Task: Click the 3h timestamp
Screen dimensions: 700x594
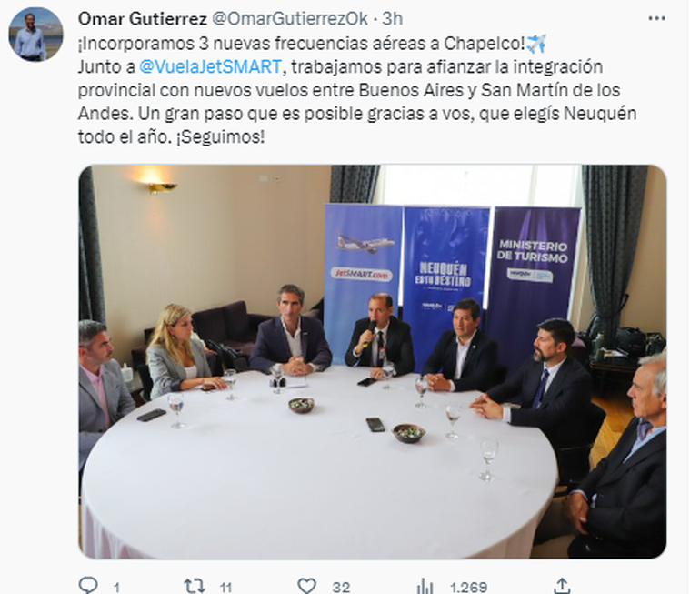Action: 393,19
